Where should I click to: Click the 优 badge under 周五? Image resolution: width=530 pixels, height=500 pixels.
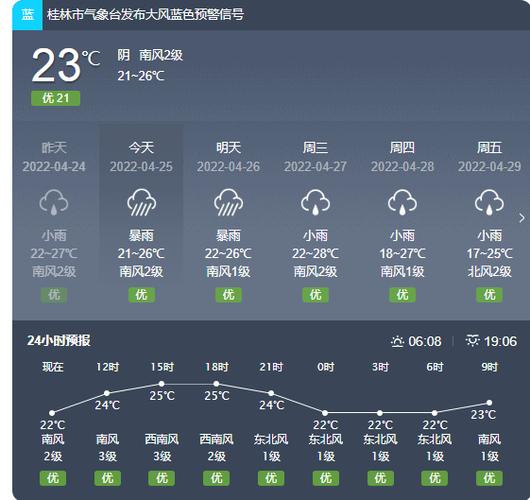(489, 295)
